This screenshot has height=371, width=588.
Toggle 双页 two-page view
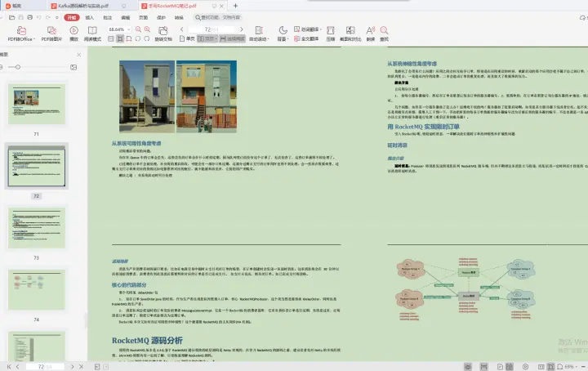tap(207, 38)
